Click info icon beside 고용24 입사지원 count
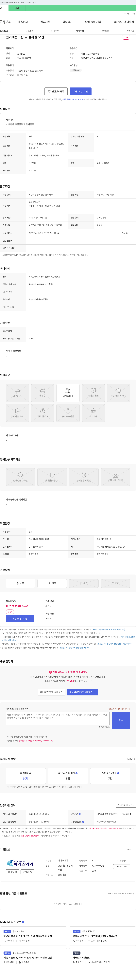This screenshot has height=980, width=136. pyautogui.click(x=118, y=773)
